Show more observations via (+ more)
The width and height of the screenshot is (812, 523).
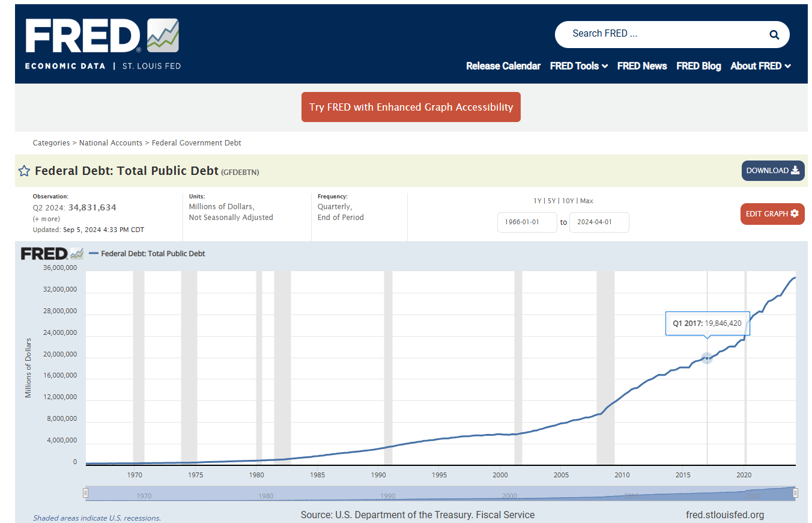tap(46, 219)
